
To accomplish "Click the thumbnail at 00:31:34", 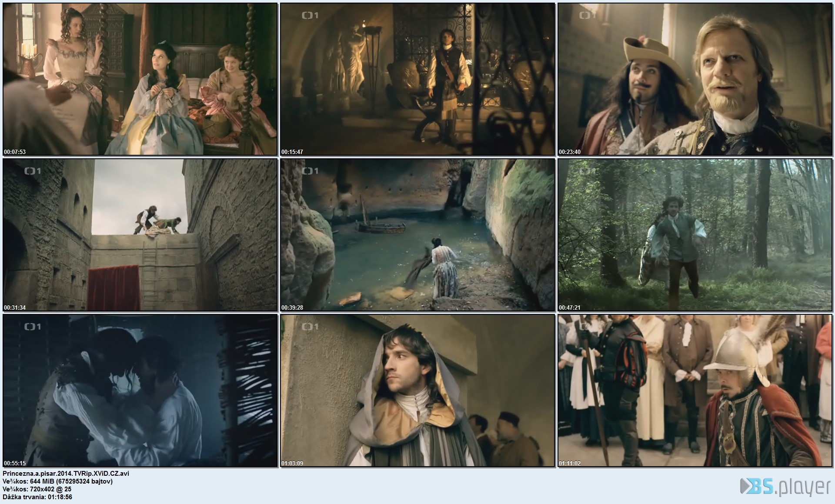I will point(140,235).
